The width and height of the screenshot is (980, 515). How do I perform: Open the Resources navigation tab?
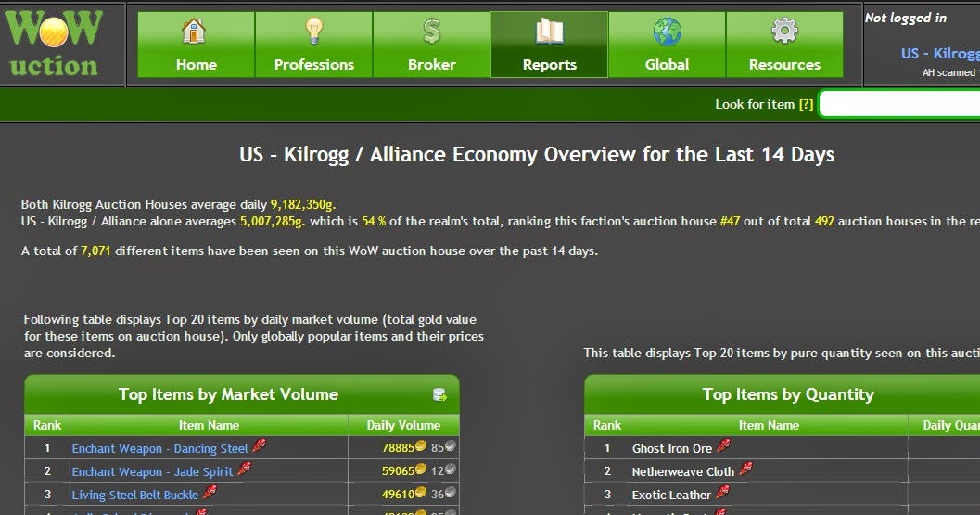784,45
